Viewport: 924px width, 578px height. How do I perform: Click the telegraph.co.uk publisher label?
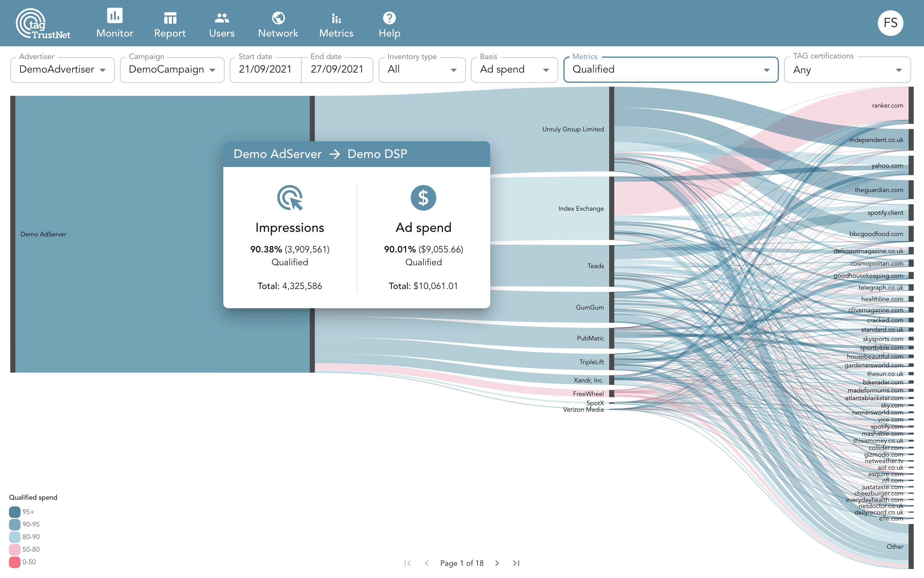pyautogui.click(x=881, y=287)
